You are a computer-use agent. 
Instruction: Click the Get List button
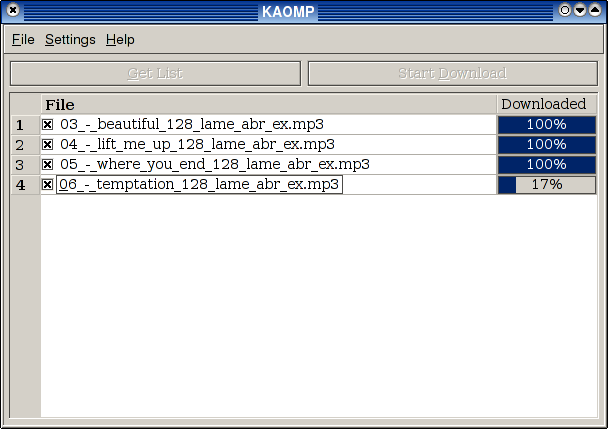tap(155, 73)
